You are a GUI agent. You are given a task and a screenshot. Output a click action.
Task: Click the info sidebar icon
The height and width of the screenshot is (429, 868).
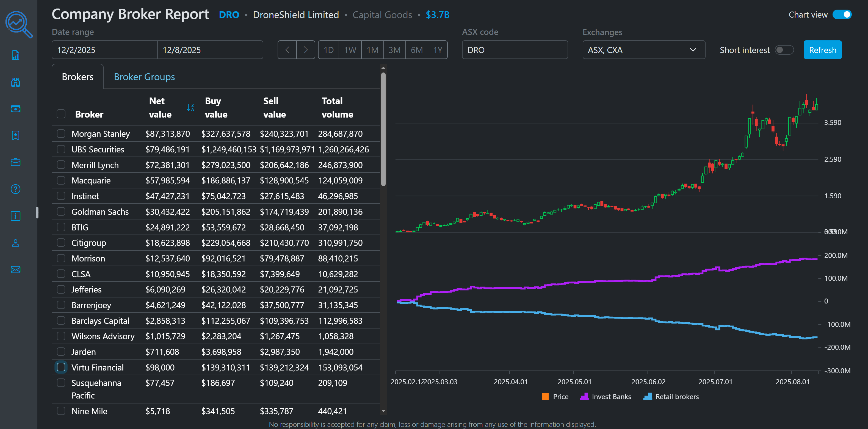(15, 216)
